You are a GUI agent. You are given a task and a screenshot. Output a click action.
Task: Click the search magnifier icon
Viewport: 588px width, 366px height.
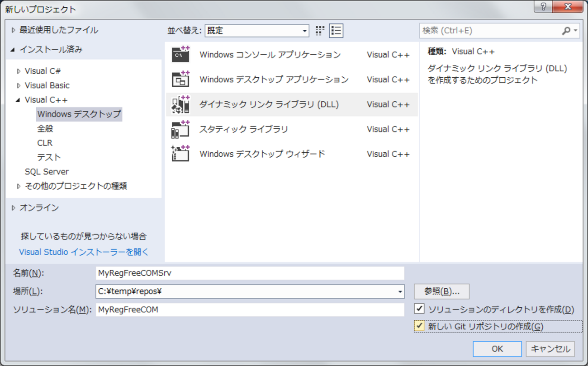pyautogui.click(x=566, y=31)
